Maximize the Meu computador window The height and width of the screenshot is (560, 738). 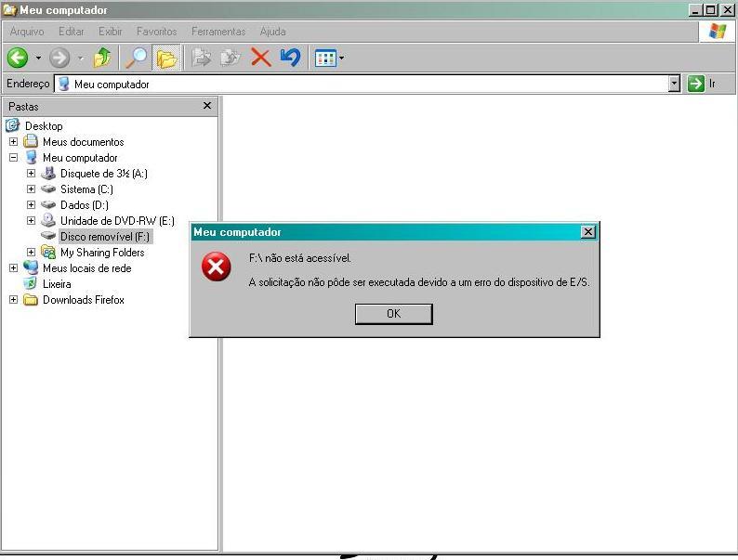711,10
